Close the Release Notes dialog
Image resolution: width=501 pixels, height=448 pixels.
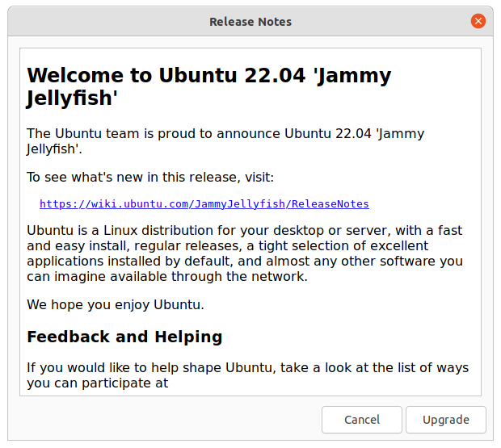pos(478,22)
